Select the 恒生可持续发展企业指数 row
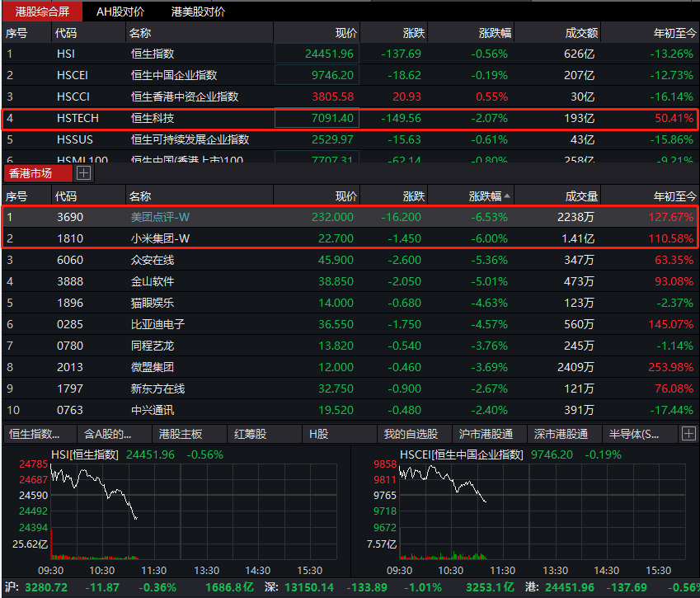The image size is (700, 598). (x=350, y=139)
